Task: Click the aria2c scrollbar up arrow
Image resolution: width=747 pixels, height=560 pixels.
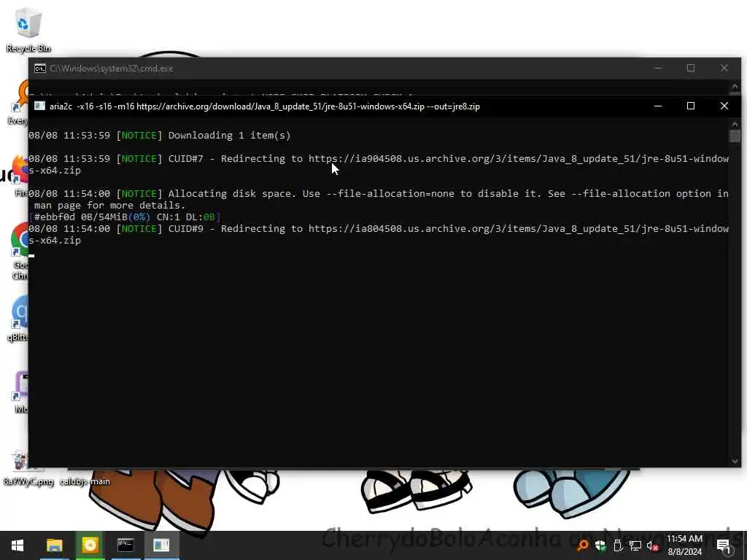Action: point(735,124)
